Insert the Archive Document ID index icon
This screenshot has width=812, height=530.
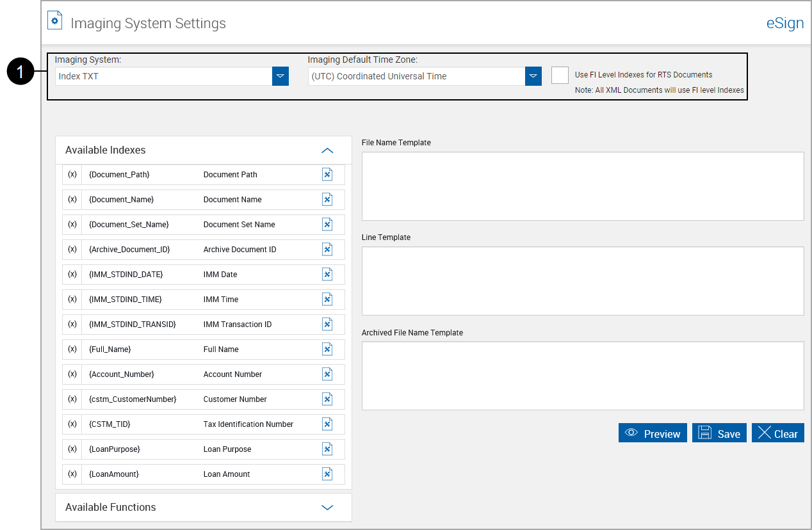[x=327, y=249]
